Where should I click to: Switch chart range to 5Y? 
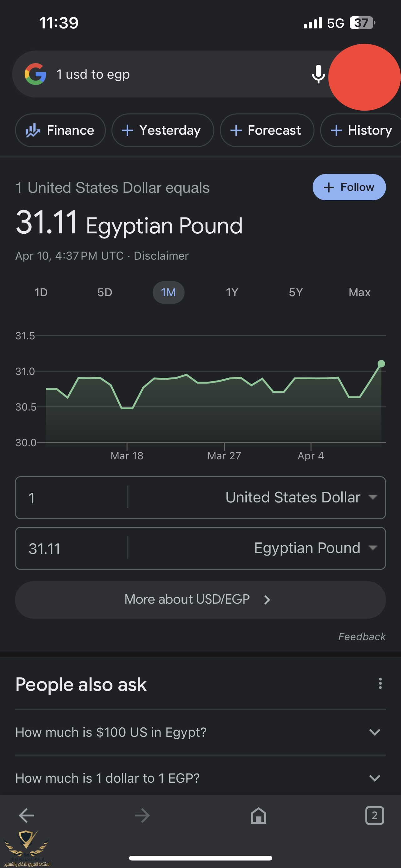[x=296, y=292]
